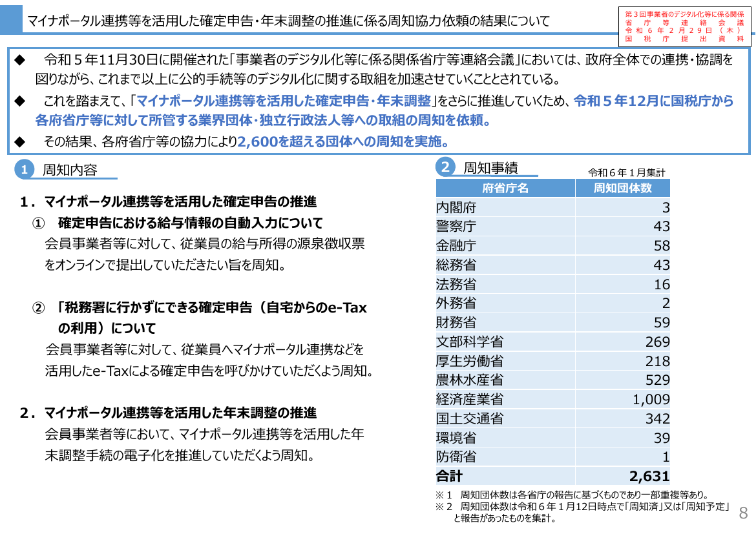Click the value 58 for 金融庁
756x534 pixels.
coord(662,245)
